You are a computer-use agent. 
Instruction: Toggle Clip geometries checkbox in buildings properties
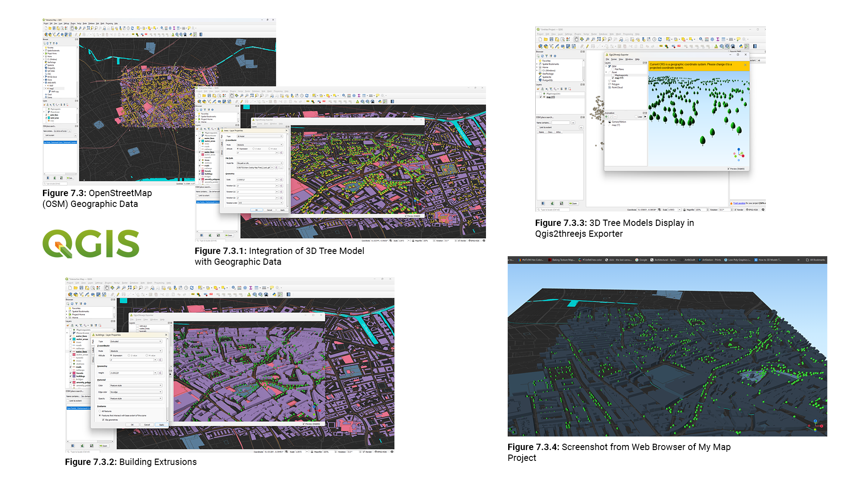103,420
